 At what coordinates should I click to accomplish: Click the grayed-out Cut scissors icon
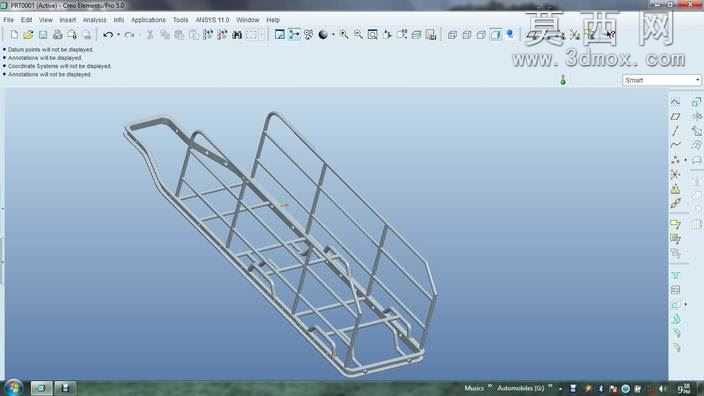150,35
